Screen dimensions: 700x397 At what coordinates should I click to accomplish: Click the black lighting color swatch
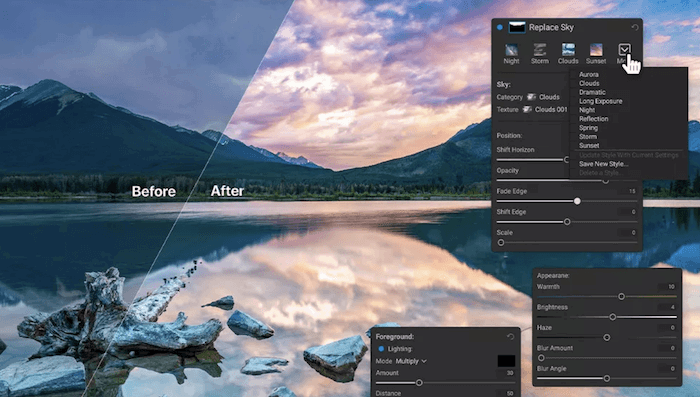506,361
